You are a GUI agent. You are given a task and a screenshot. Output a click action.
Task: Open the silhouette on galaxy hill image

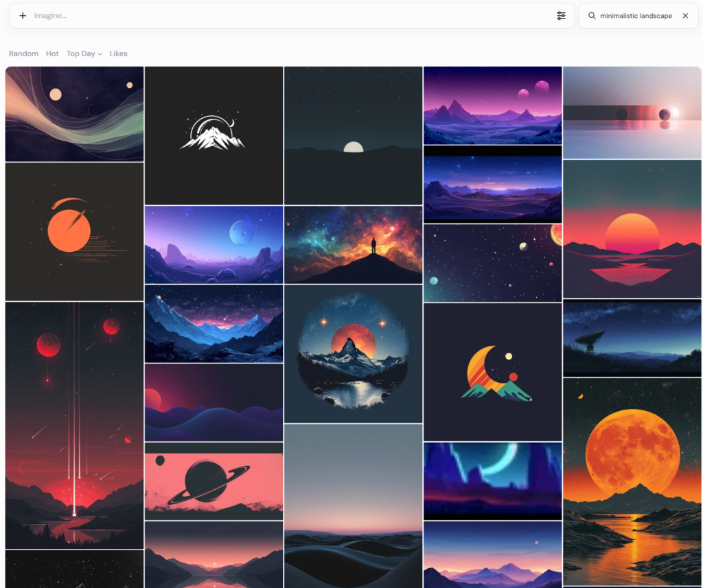pyautogui.click(x=353, y=245)
